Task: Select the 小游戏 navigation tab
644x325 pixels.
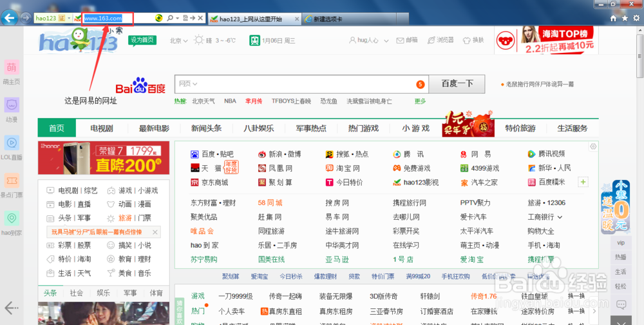Action: click(x=415, y=128)
